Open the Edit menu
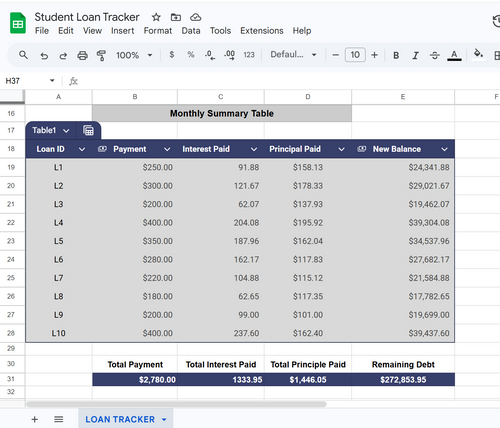Image resolution: width=500 pixels, height=428 pixels. (x=66, y=31)
